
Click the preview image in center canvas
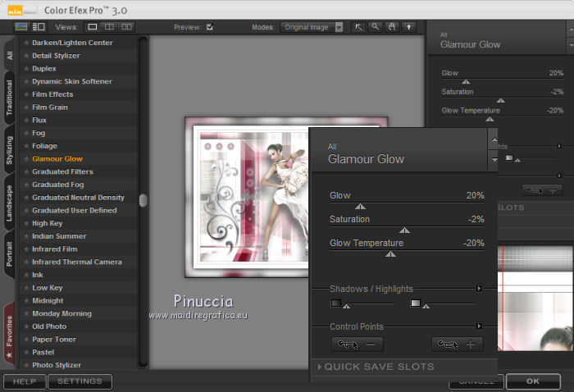[248, 197]
